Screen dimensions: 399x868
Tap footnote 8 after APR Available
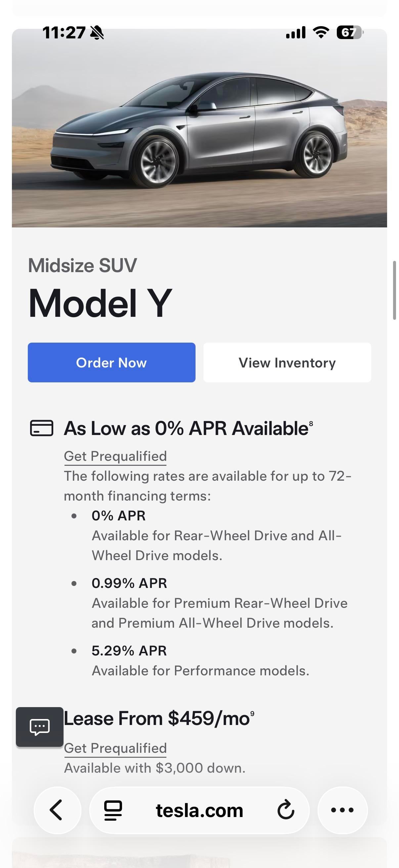[x=311, y=423]
